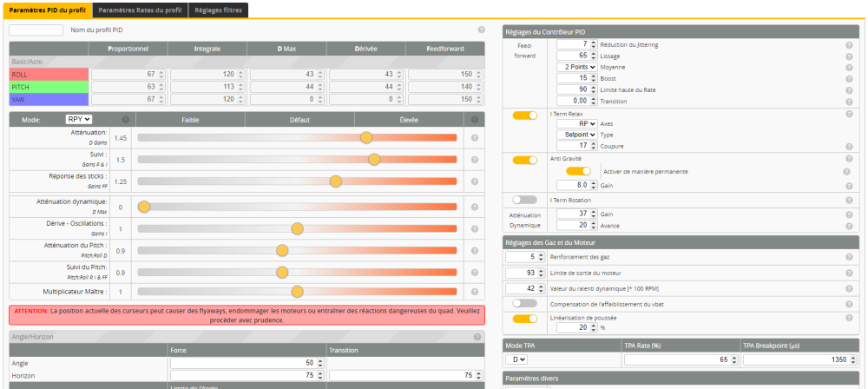
Task: Switch to Paramètres Rates du profil tab
Action: [x=140, y=10]
